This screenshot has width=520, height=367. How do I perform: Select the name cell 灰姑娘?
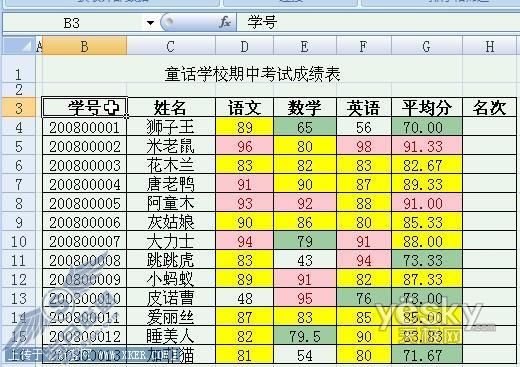(x=171, y=222)
